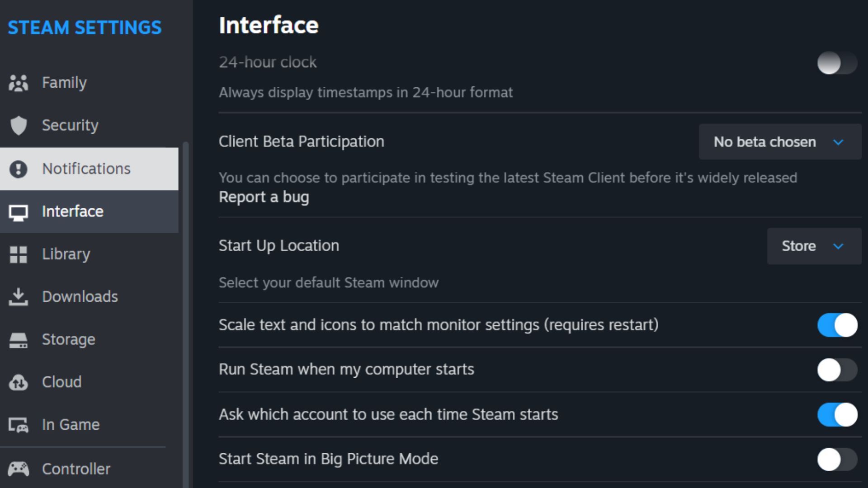Click the Family people icon

[18, 83]
